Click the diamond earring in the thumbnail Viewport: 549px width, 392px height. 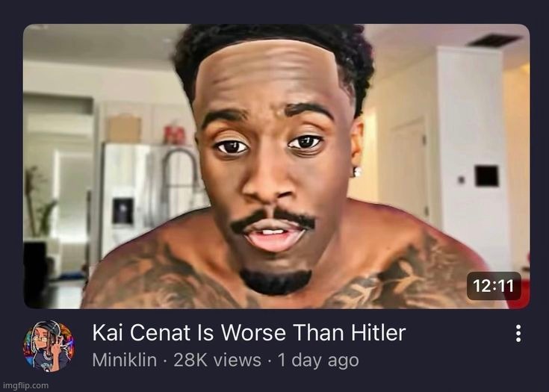click(x=357, y=172)
